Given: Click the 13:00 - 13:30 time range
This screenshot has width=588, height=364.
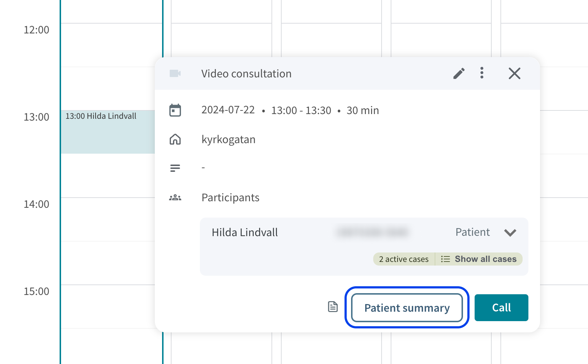Looking at the screenshot, I should 301,110.
